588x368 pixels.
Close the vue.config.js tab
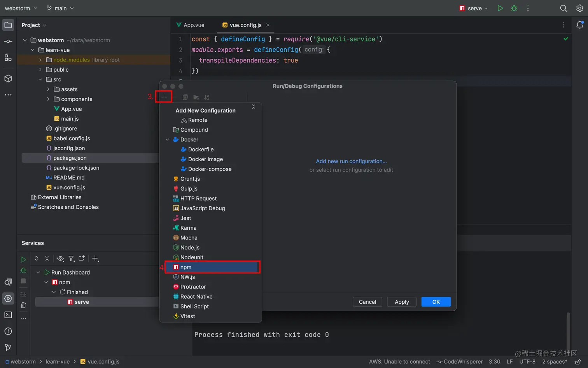pyautogui.click(x=268, y=25)
